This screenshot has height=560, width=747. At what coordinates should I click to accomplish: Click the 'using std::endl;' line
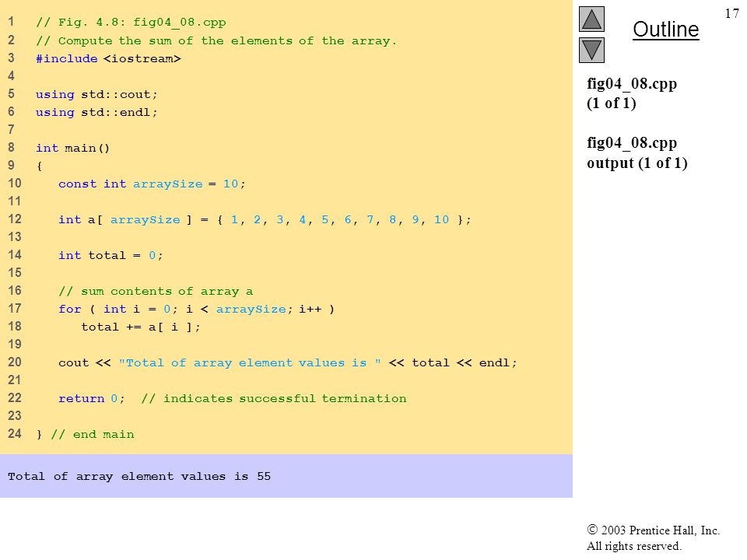(x=96, y=112)
